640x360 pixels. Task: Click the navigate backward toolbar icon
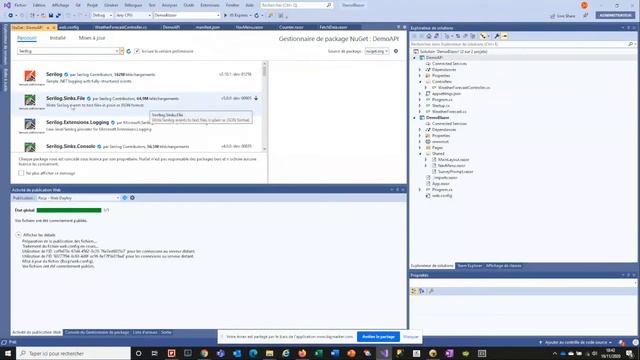(10, 16)
